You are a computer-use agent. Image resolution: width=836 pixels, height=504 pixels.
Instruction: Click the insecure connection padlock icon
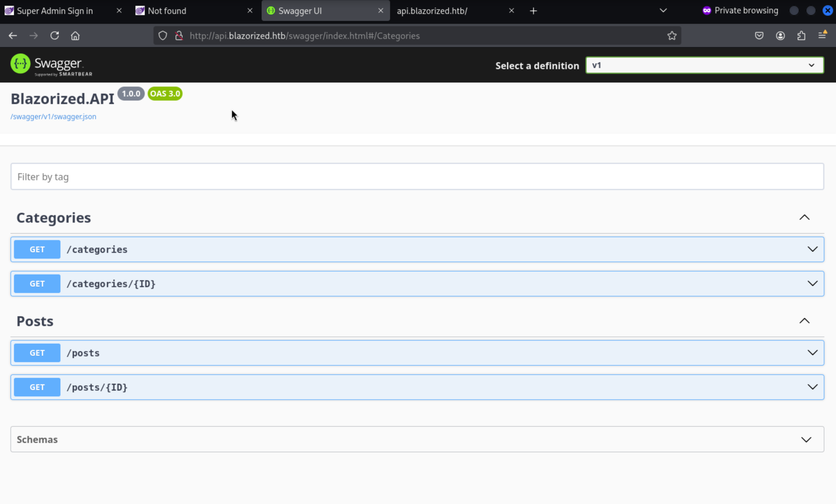[179, 36]
